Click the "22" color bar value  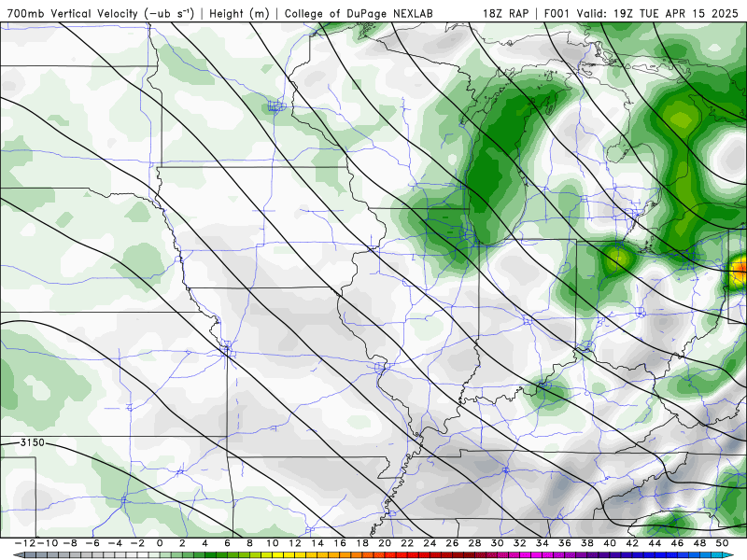pos(407,543)
